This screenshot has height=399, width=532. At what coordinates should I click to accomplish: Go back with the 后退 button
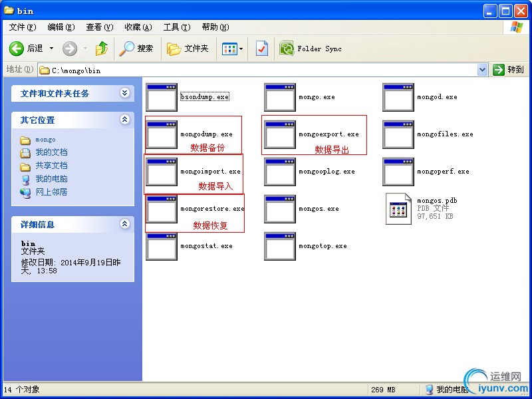(26, 49)
